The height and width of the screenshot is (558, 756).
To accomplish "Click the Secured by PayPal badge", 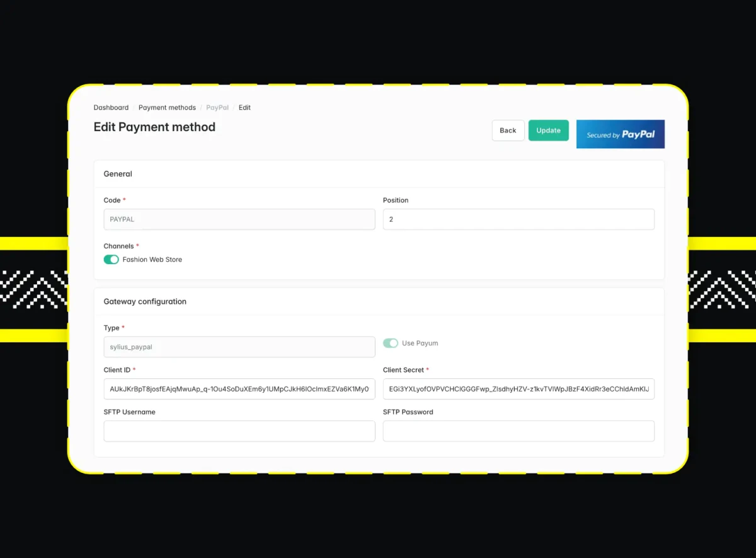I will click(x=620, y=134).
